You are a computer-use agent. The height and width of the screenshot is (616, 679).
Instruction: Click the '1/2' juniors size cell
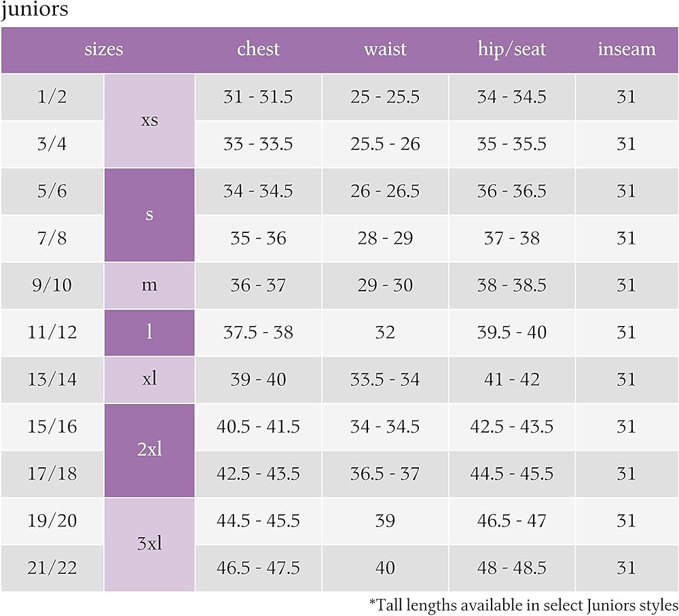tap(52, 97)
